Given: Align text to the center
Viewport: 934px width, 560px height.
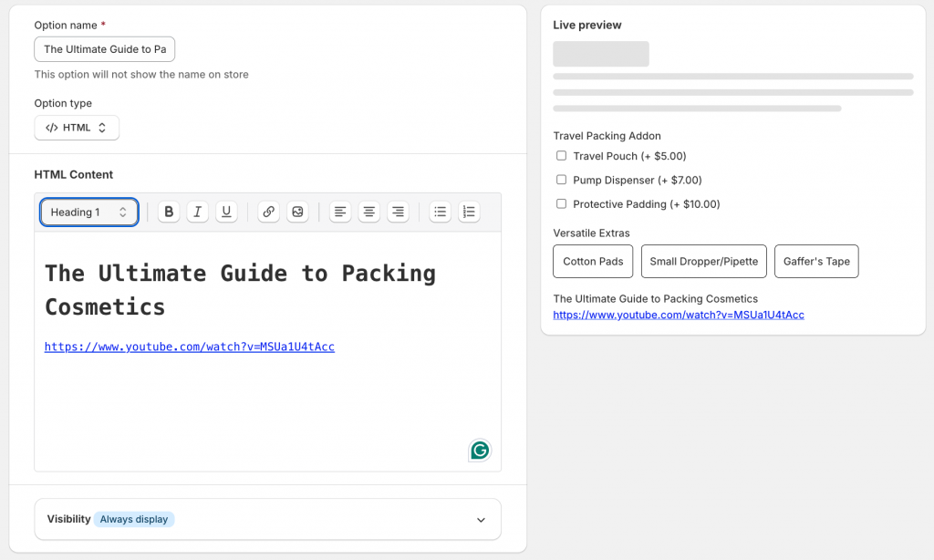Looking at the screenshot, I should click(368, 212).
